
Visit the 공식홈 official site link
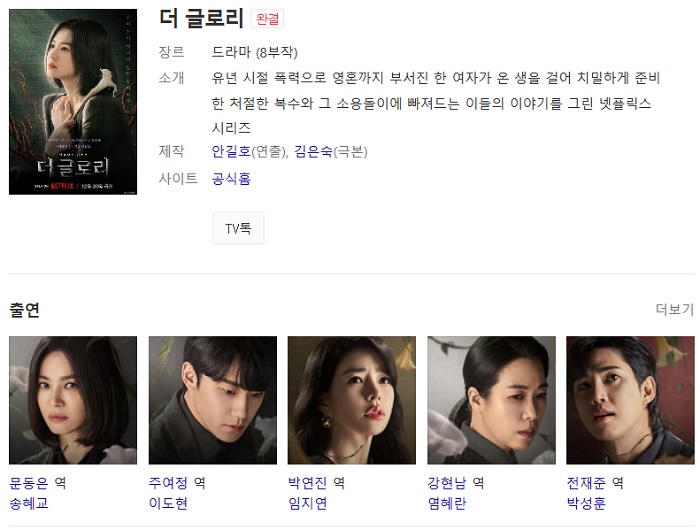pyautogui.click(x=231, y=179)
